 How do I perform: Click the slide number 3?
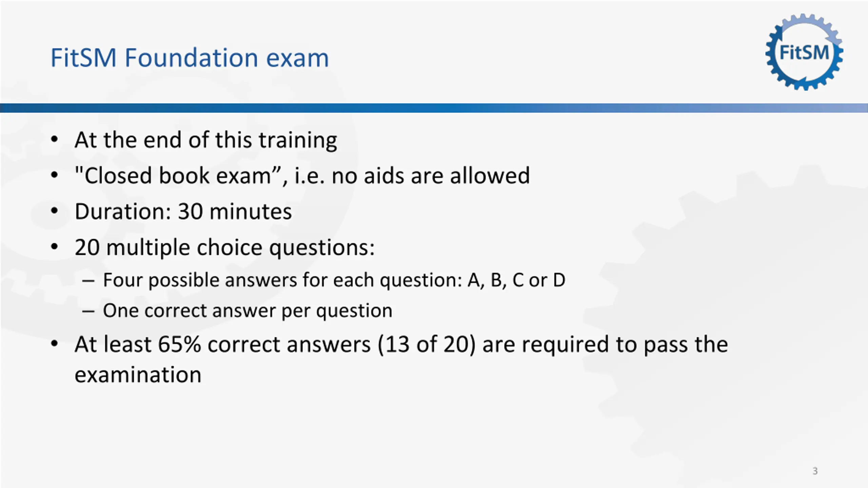[815, 471]
